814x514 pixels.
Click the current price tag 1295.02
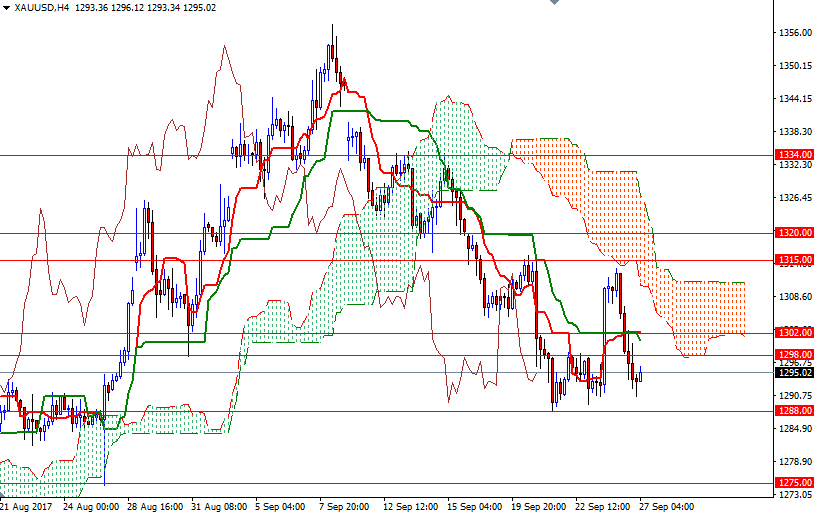click(793, 372)
